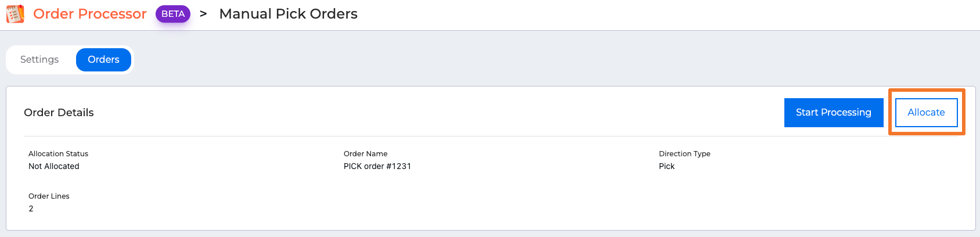This screenshot has height=237, width=980.
Task: Select the PICK order #1231 name text
Action: point(377,166)
